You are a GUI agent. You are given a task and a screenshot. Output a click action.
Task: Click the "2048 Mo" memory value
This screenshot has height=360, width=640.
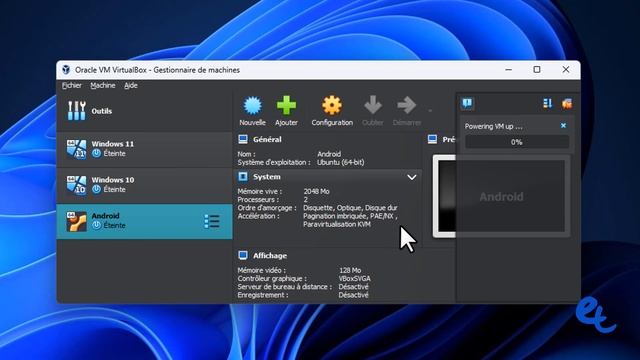click(316, 191)
